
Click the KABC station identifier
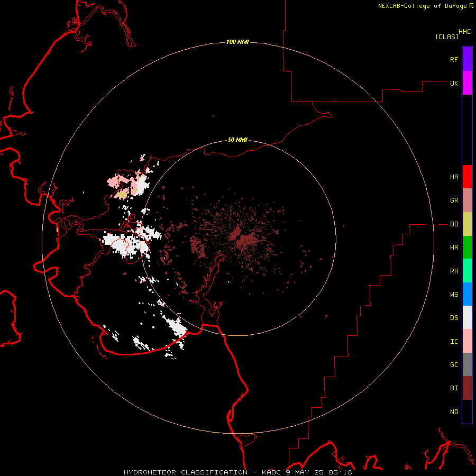point(272,472)
